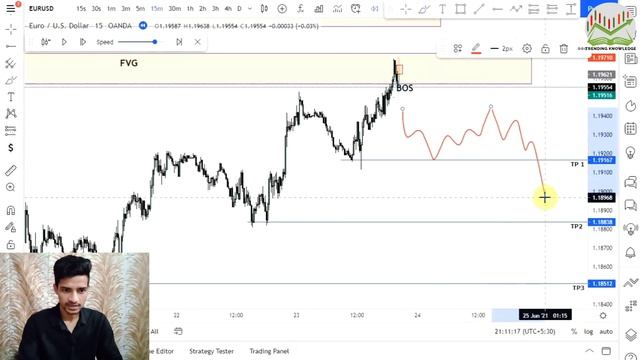Pick the brush in favorites drawing toolbar

pos(424,9)
